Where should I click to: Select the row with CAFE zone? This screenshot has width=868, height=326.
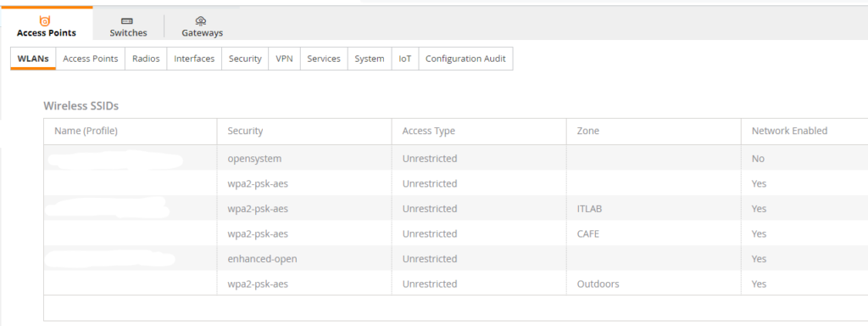[455, 234]
